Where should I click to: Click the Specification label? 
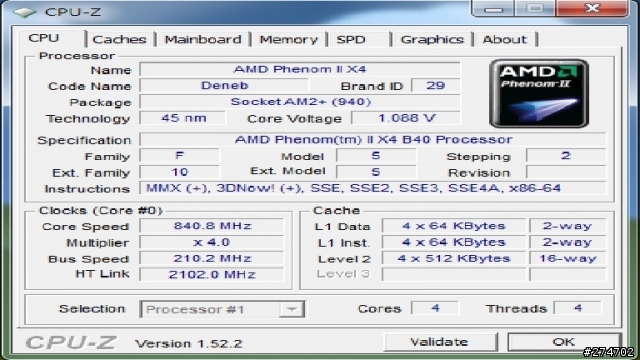(84, 140)
